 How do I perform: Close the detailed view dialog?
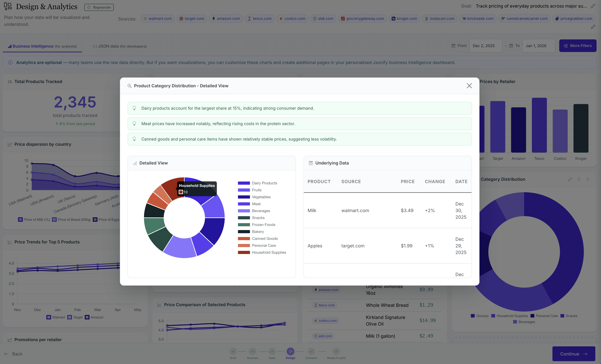pyautogui.click(x=469, y=86)
